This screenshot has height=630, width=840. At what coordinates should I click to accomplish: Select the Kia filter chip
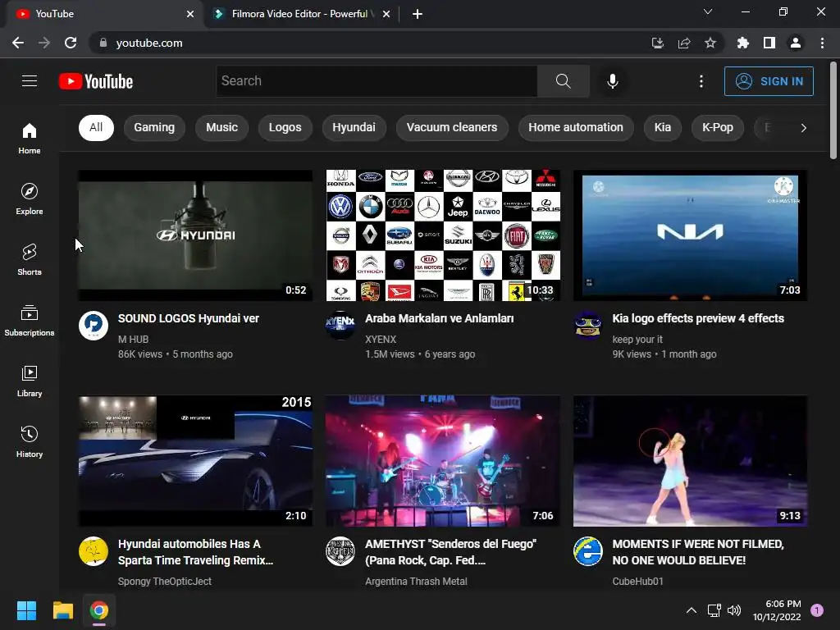click(662, 127)
